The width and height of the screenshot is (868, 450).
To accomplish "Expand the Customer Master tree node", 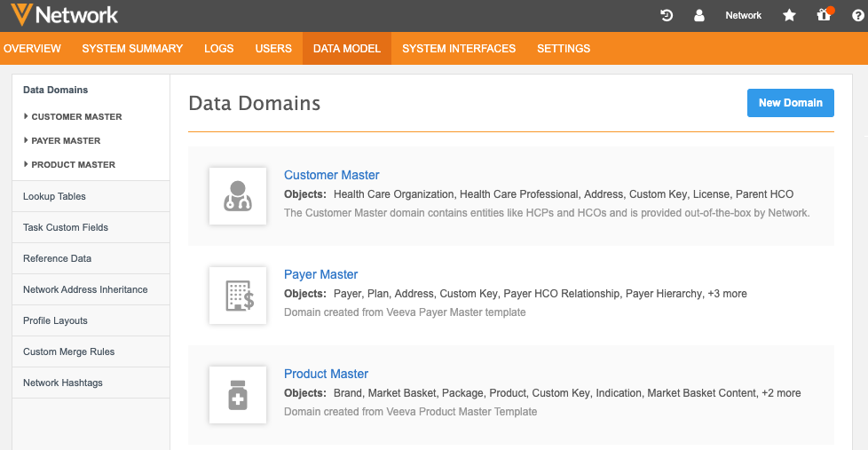I will pos(27,116).
